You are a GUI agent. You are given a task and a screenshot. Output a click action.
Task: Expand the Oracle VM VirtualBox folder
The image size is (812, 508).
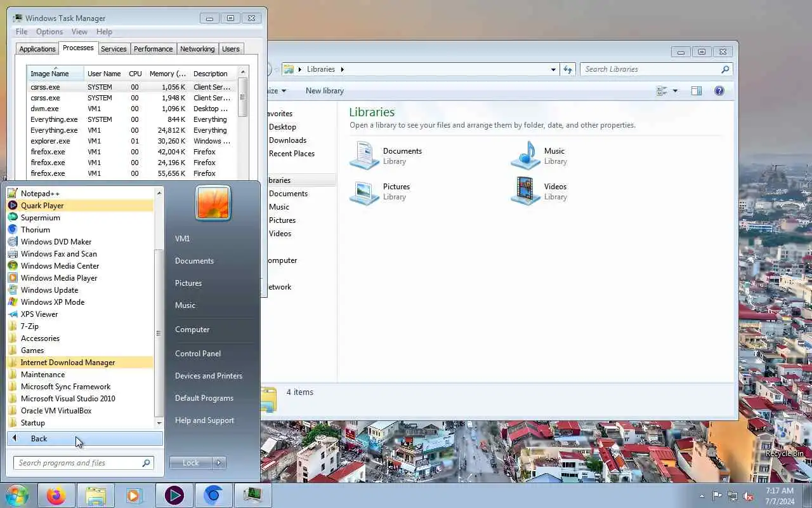(80, 411)
